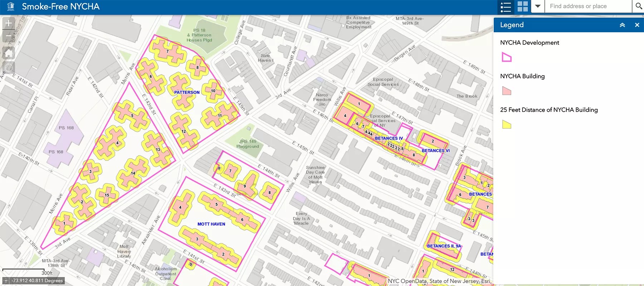
Task: Click the 300ft scale bar label
Action: coord(47,273)
